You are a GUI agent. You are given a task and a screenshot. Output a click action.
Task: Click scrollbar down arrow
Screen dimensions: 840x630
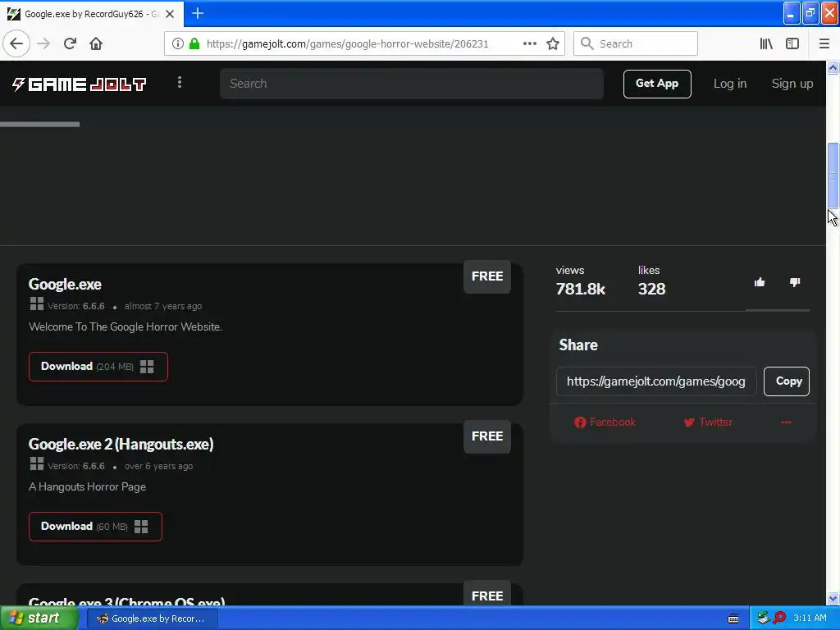point(833,598)
